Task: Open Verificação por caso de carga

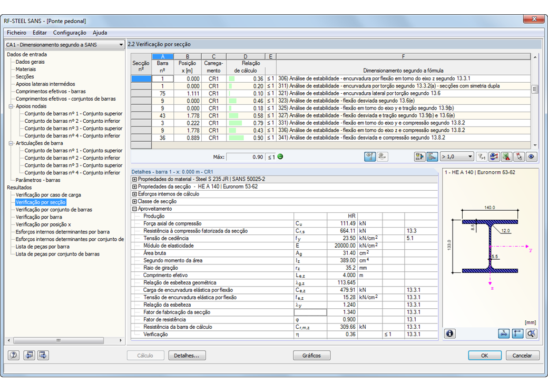Action: 48,195
